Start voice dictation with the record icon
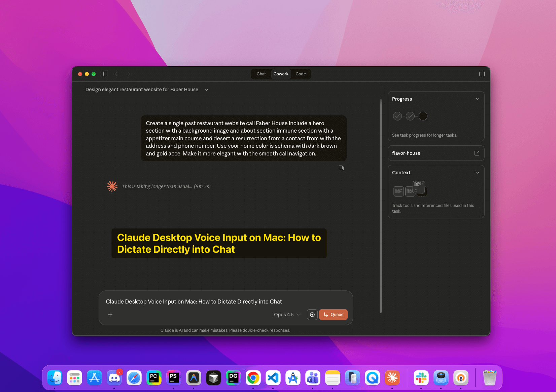The height and width of the screenshot is (392, 556). pos(312,315)
